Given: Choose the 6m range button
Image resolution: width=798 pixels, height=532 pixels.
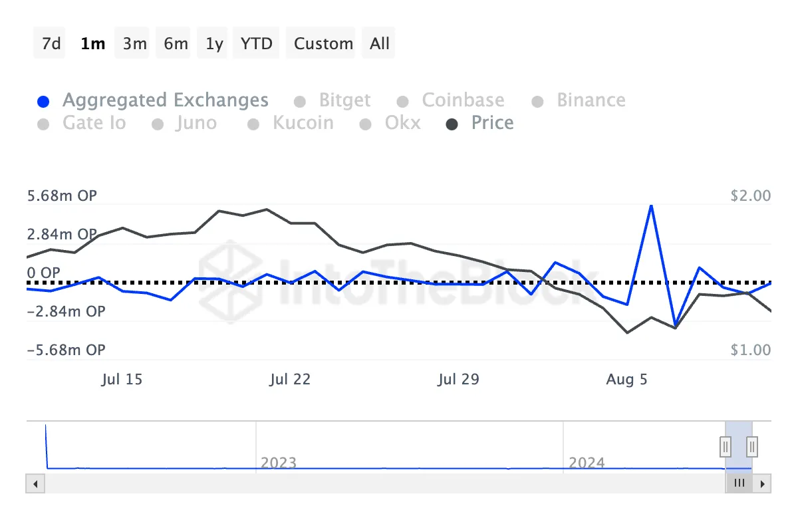Looking at the screenshot, I should click(x=176, y=44).
